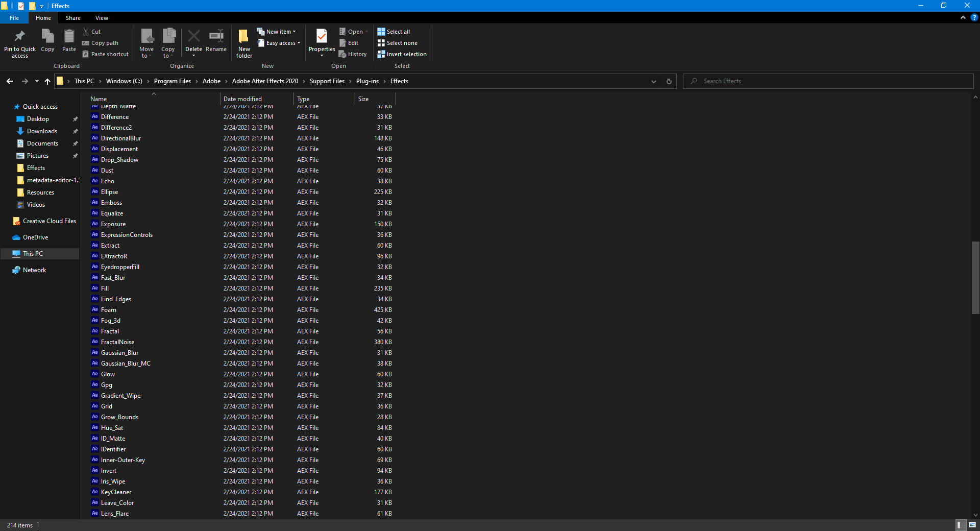Click the Rename icon
The image size is (980, 531).
click(x=215, y=41)
